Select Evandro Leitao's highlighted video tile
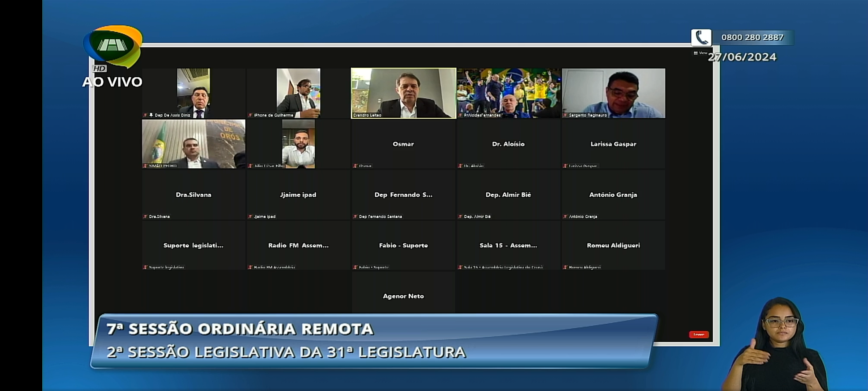Viewport: 868px width, 391px height. [x=403, y=93]
